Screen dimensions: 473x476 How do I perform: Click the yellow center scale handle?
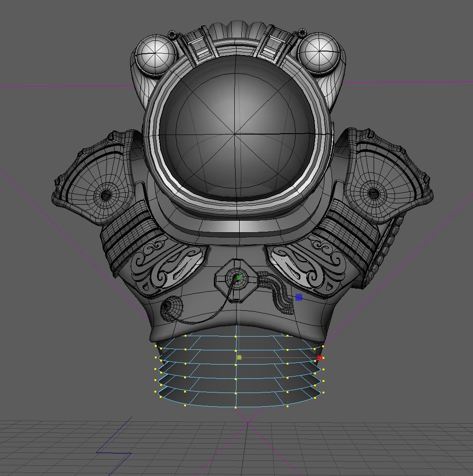239,357
